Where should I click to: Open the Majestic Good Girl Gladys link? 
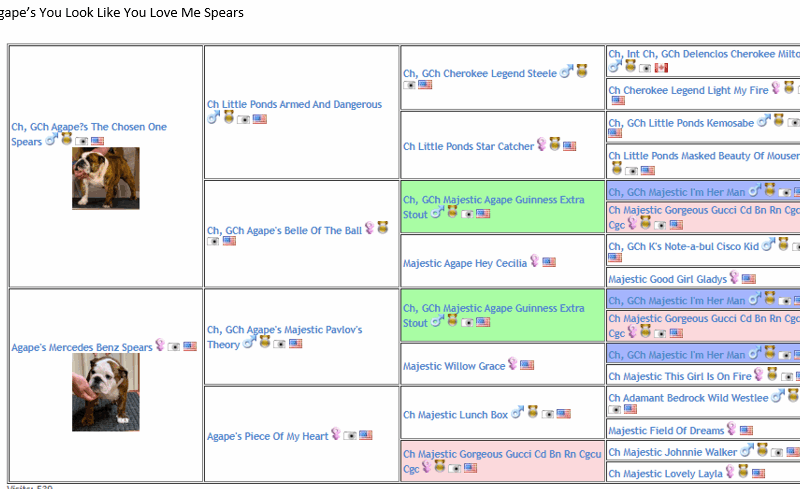pos(668,279)
